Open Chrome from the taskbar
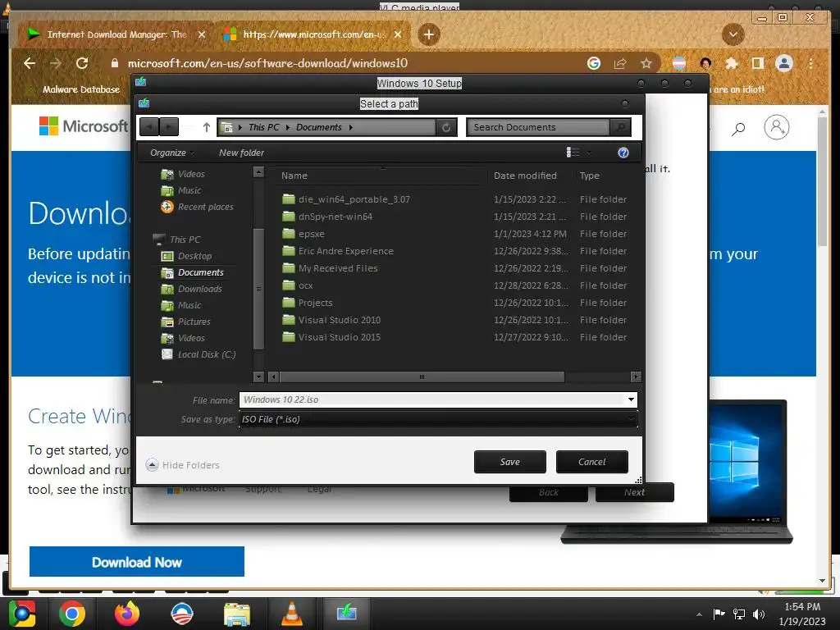 pos(72,614)
